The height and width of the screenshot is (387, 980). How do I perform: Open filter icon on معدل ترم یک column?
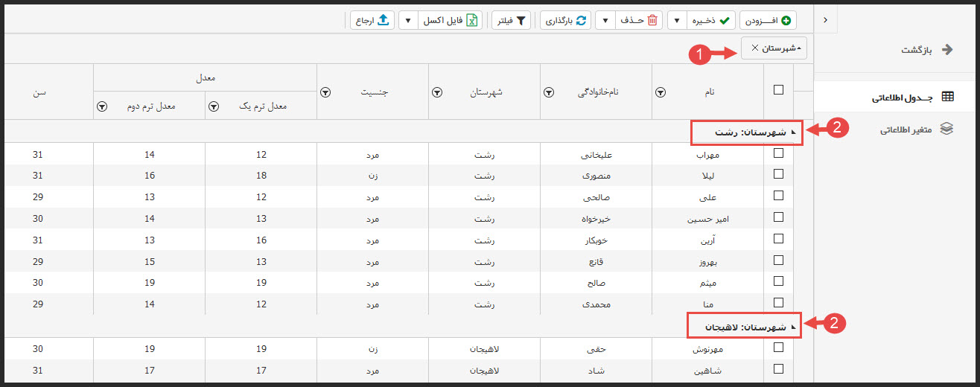click(x=214, y=106)
